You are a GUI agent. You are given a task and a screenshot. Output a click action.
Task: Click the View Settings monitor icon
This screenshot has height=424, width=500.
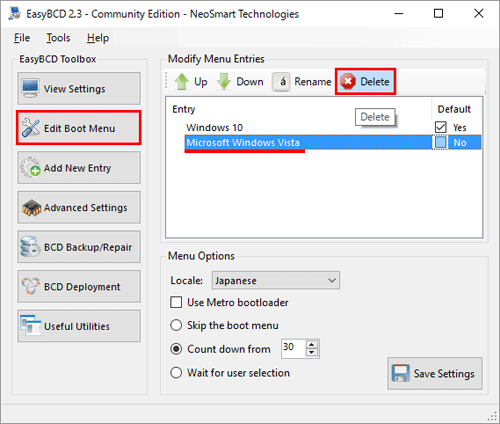pos(30,88)
